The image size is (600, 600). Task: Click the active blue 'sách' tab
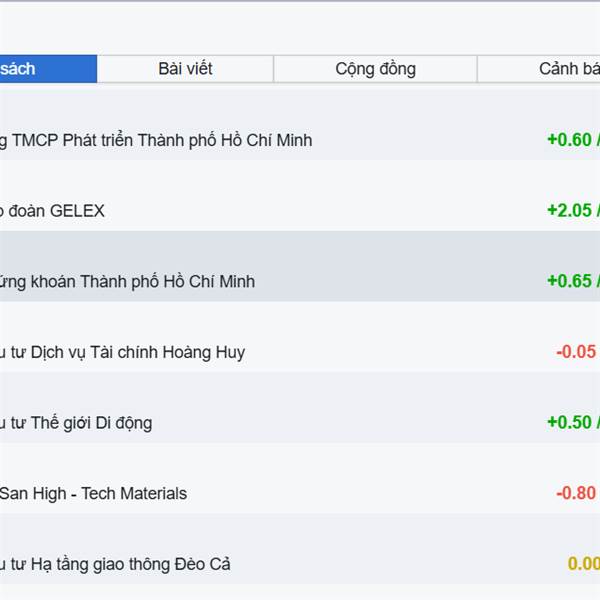pyautogui.click(x=40, y=69)
